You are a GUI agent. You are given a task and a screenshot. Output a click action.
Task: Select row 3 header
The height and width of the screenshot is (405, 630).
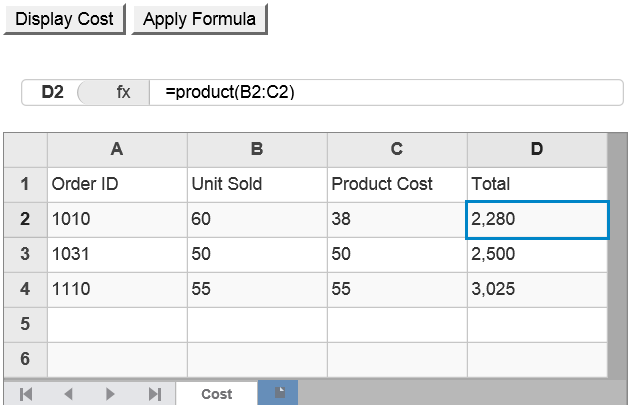25,254
